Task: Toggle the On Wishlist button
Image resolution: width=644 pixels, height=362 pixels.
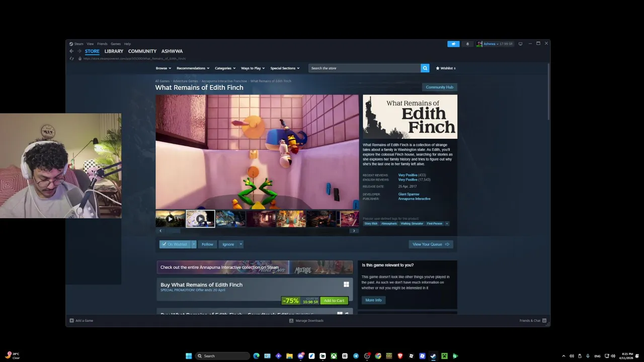Action: point(175,244)
